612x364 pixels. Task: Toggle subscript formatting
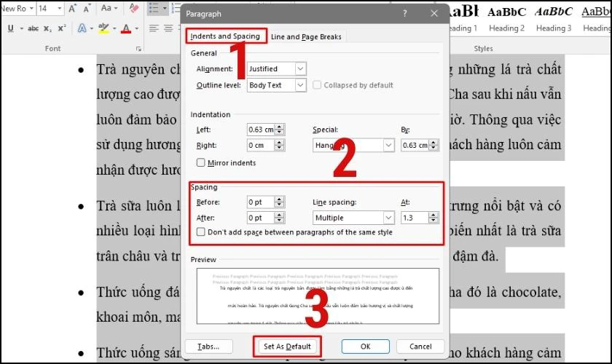click(47, 28)
